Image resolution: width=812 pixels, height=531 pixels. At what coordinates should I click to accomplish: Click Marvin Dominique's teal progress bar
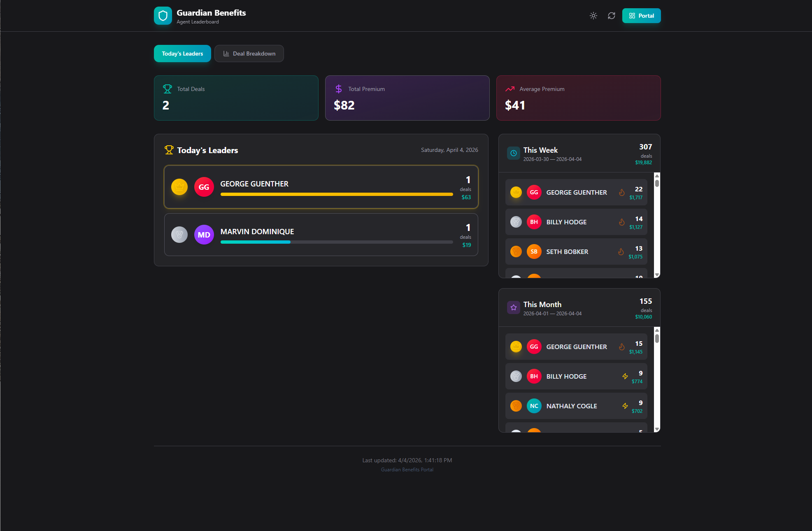pos(255,242)
